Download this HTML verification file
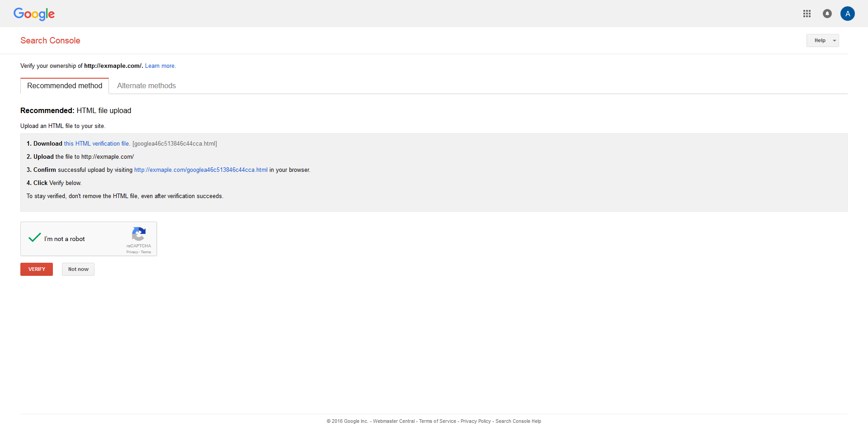 [x=96, y=143]
